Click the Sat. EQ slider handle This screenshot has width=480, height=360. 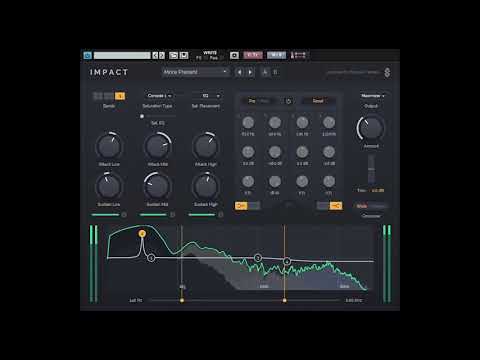[x=142, y=116]
